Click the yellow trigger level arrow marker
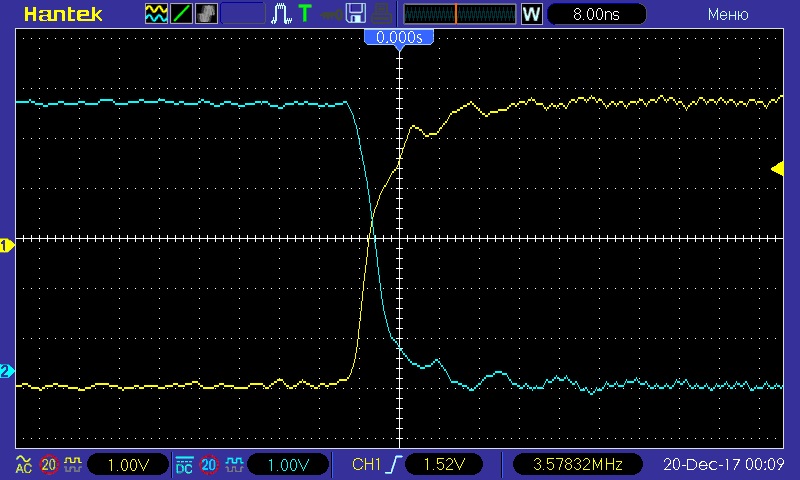Image resolution: width=800 pixels, height=480 pixels. click(x=777, y=168)
